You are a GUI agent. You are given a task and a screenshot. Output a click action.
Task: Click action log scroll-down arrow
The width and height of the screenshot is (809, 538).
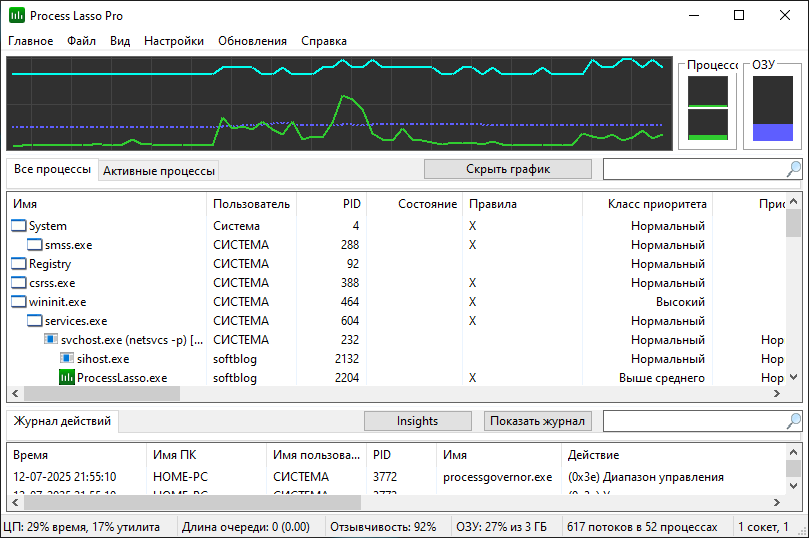pos(794,485)
